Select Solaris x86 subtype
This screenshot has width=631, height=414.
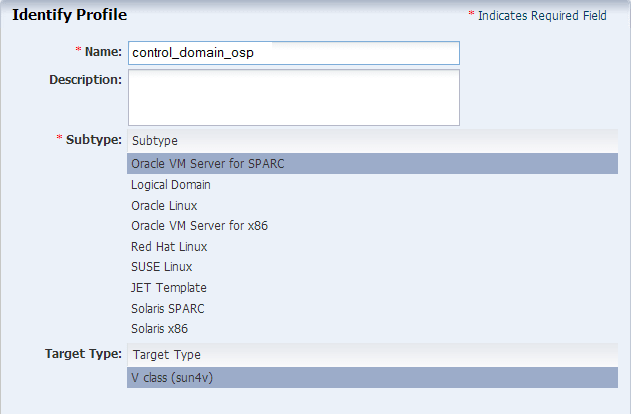click(372, 329)
